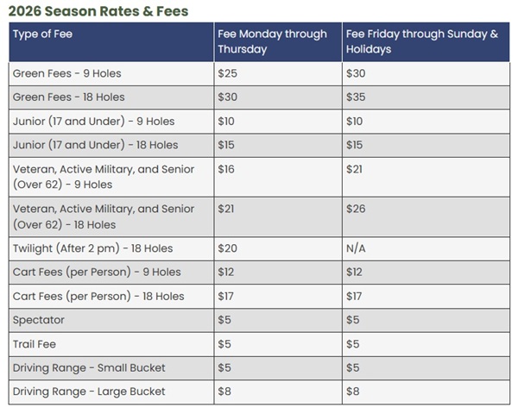The image size is (518, 420).
Task: Click the "Type of Fee" column header
Action: coord(43,34)
